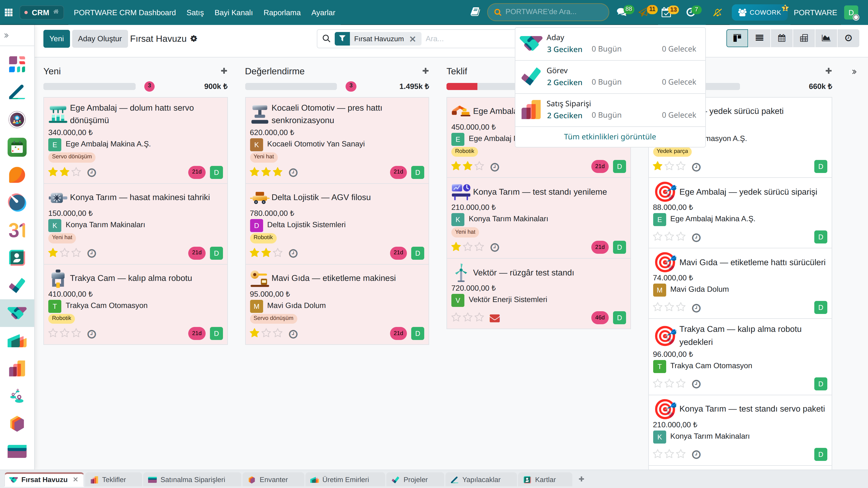Viewport: 868px width, 488px height.
Task: Set third star on Ege Ambalaj dolum hattı card
Action: [x=76, y=172]
